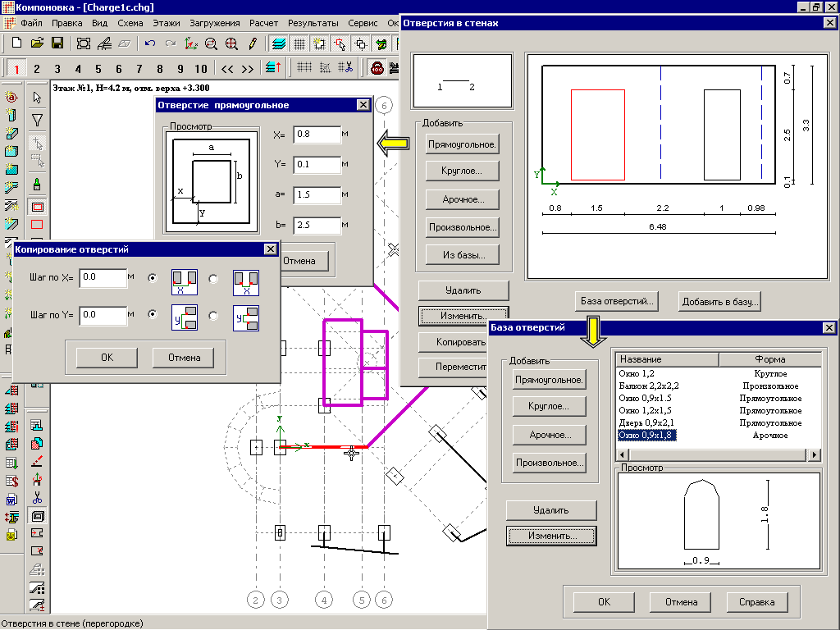Select second radio option for Шаг по X
Viewport: 840px width, 630px height.
pyautogui.click(x=214, y=278)
